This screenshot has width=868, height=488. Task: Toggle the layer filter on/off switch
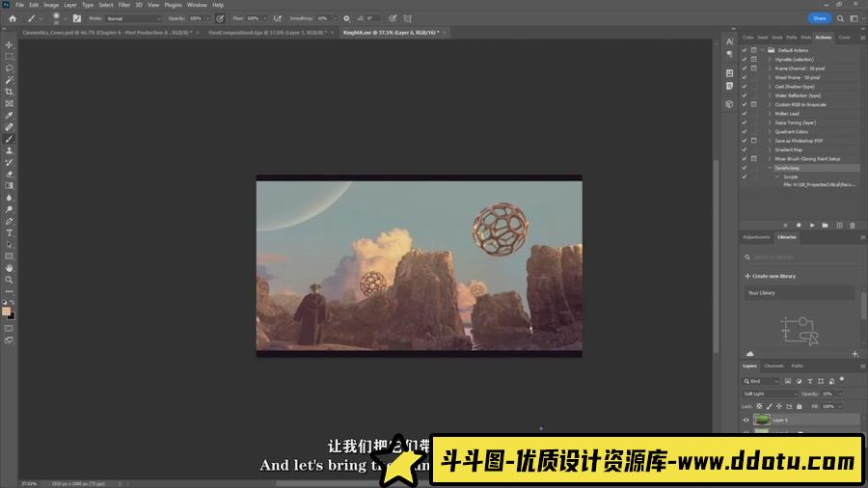(842, 380)
